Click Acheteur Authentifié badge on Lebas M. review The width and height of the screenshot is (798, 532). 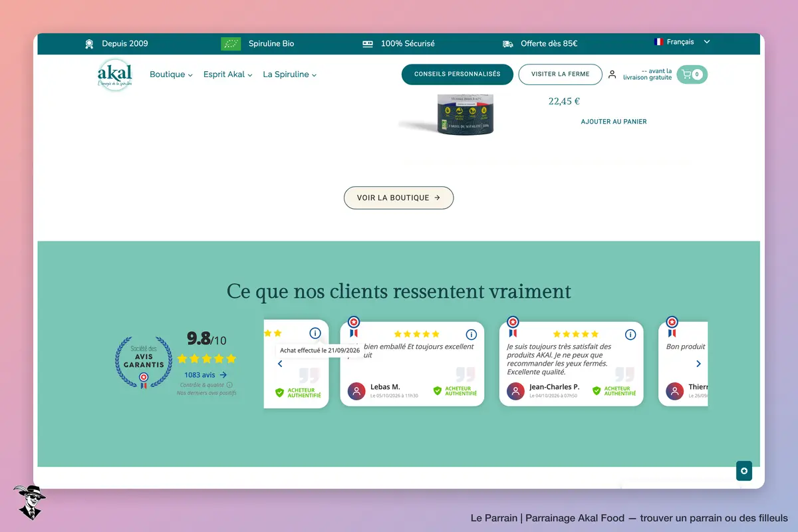[x=455, y=391]
